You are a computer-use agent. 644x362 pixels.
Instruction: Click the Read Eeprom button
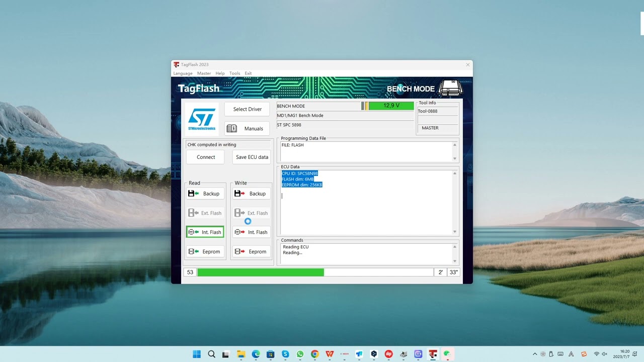point(205,251)
